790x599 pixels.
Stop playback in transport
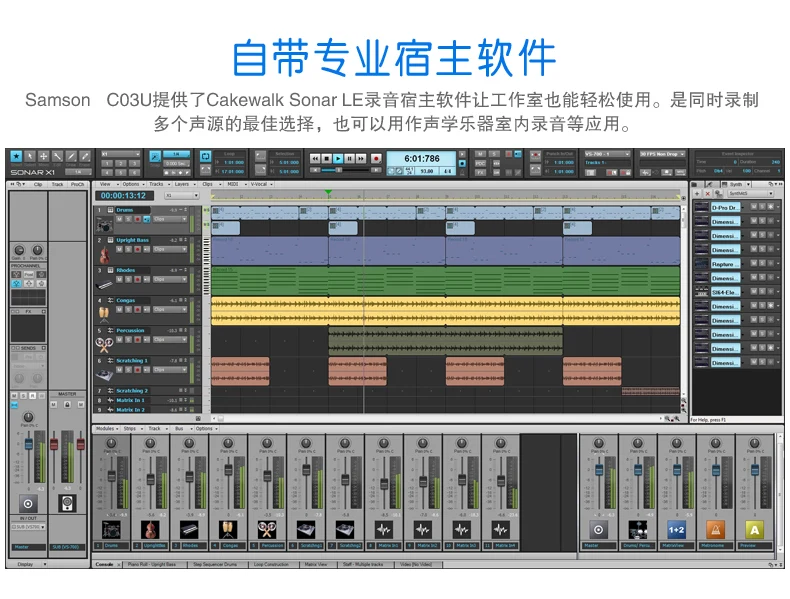click(326, 159)
